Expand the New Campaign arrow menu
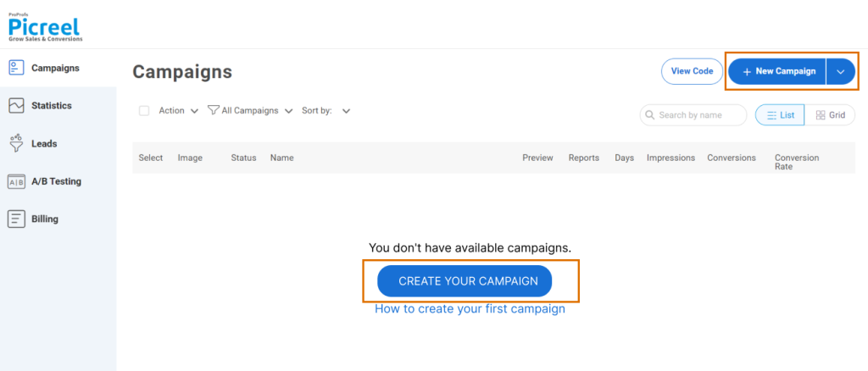Screen dimensions: 868x371 tap(840, 72)
